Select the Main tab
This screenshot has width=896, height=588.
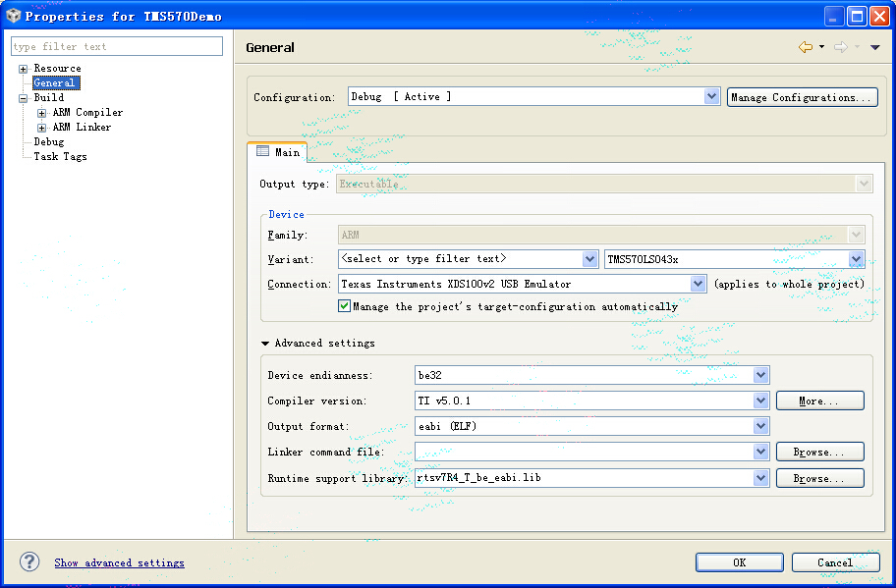click(278, 152)
